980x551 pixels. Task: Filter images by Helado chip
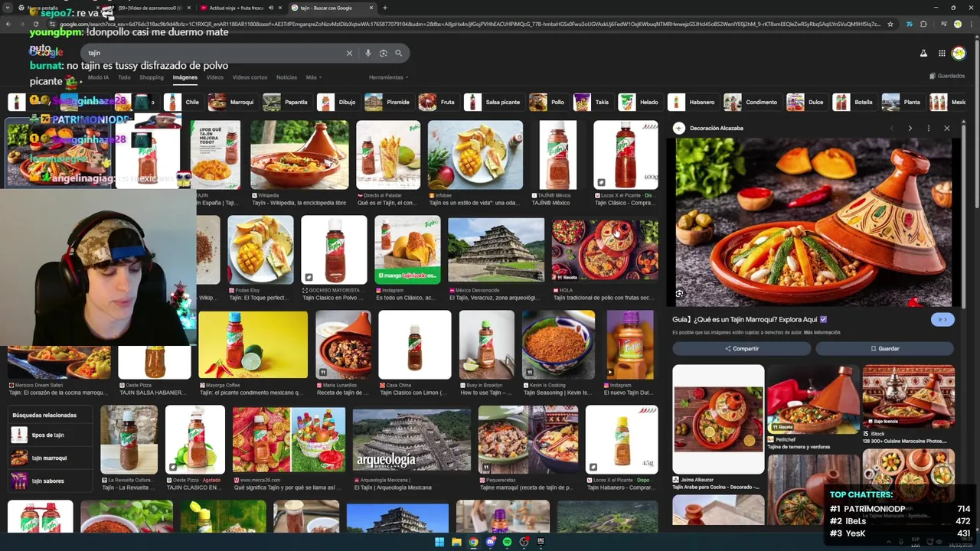click(x=640, y=102)
